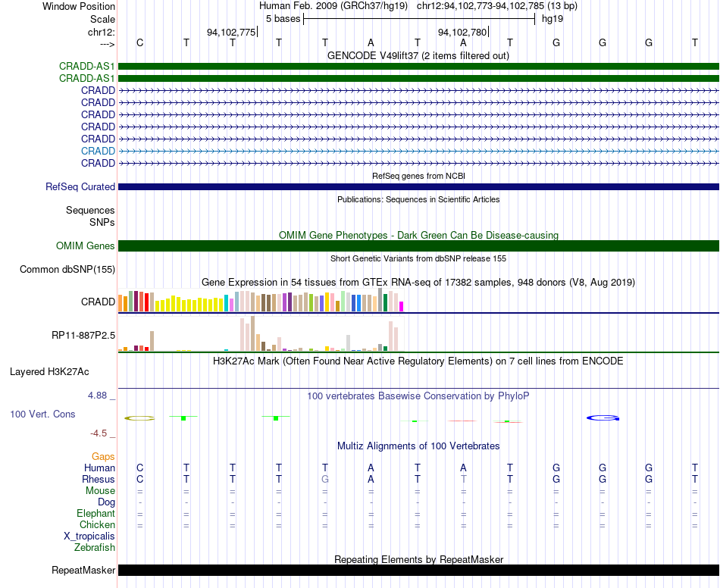The height and width of the screenshot is (588, 720).
Task: Select the Mouse species label
Action: click(100, 491)
